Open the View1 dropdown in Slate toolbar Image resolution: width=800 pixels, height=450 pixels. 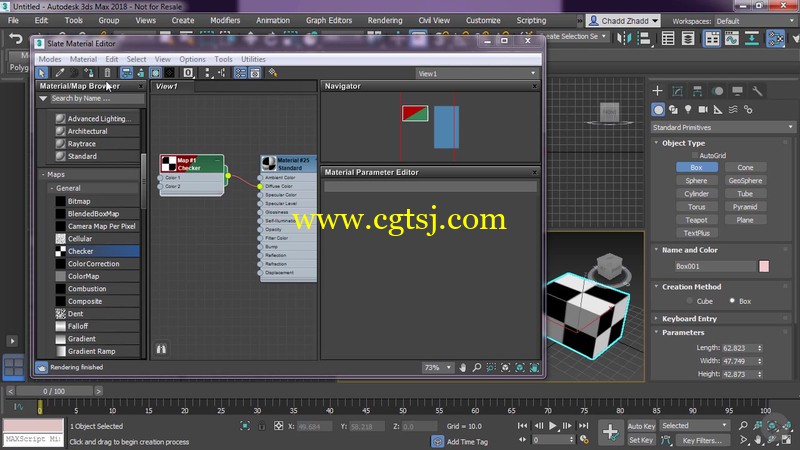(x=477, y=73)
